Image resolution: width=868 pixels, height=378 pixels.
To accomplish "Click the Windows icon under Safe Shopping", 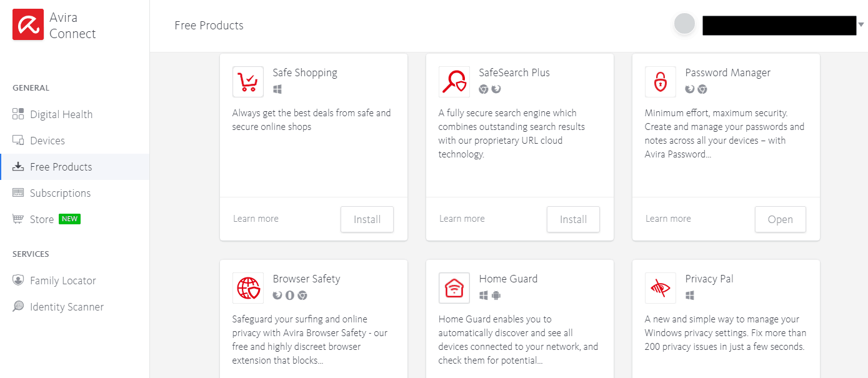I will click(277, 89).
